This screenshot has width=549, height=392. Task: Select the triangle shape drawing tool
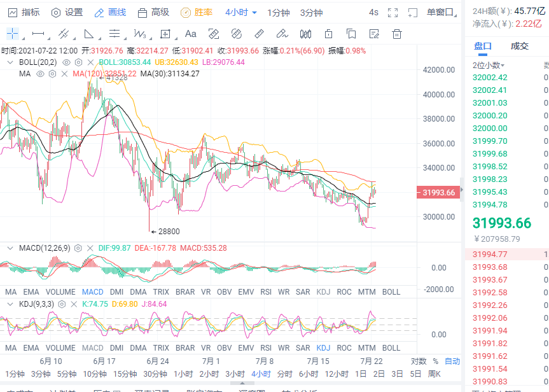[89, 34]
